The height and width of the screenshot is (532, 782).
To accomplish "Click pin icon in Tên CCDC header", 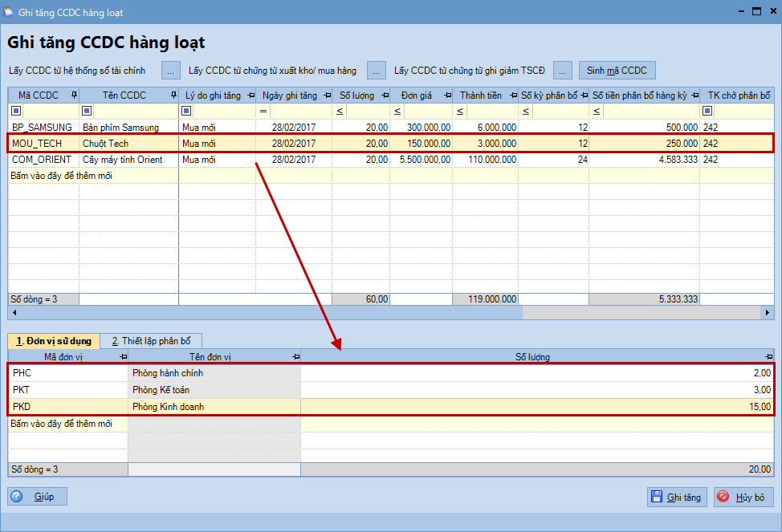I will (173, 95).
